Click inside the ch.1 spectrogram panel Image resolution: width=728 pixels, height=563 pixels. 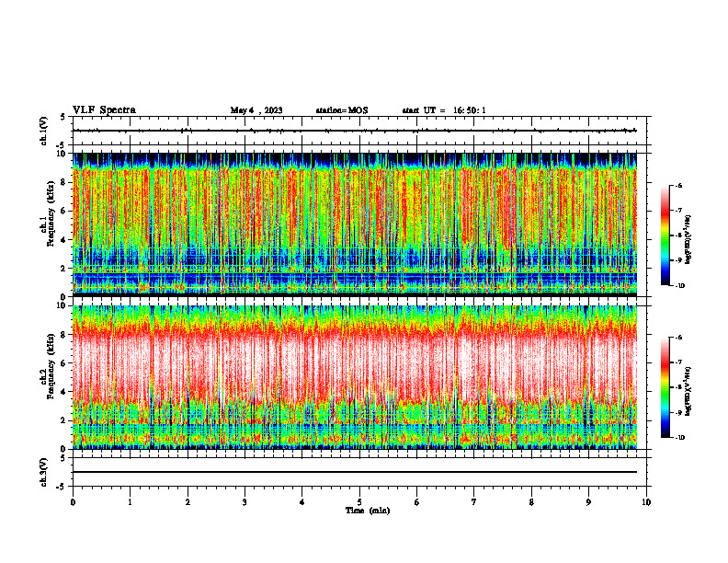point(355,224)
